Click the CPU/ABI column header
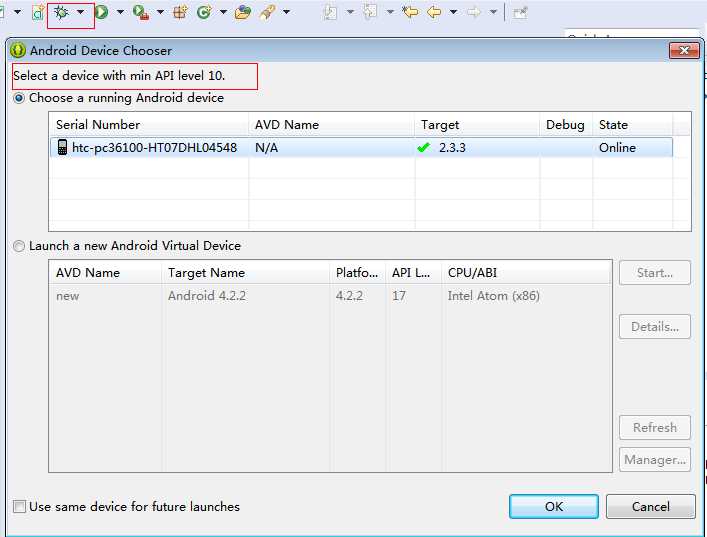 click(x=527, y=272)
